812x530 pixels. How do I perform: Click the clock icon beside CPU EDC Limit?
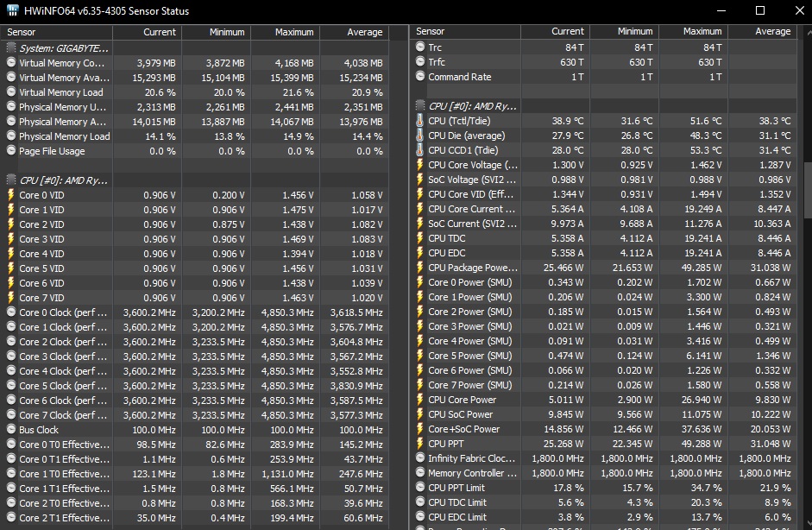point(420,517)
